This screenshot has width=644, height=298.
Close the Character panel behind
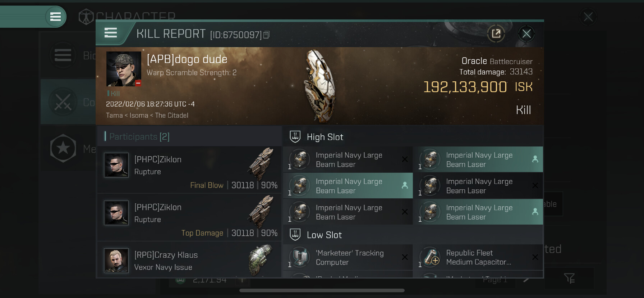coord(588,17)
